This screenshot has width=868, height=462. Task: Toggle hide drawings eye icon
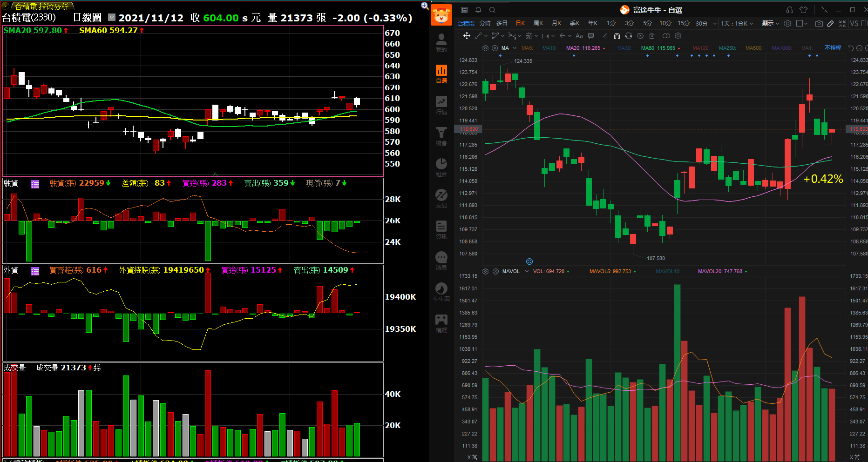[640, 36]
